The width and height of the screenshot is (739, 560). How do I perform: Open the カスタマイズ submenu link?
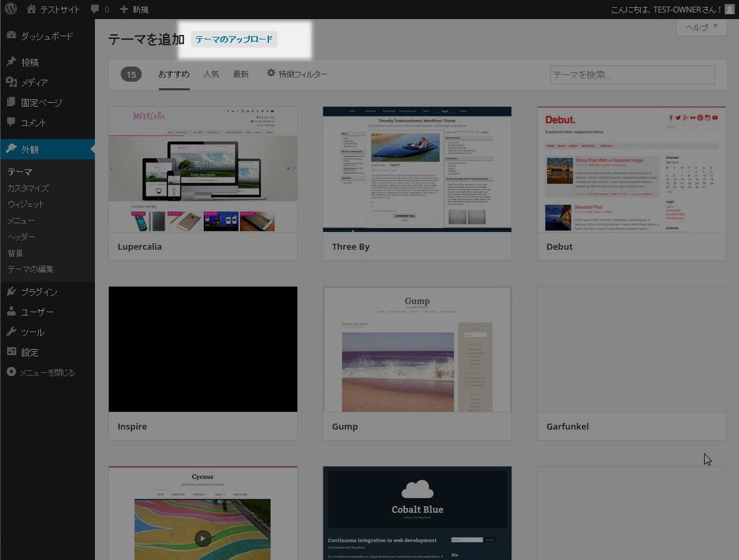coord(28,188)
